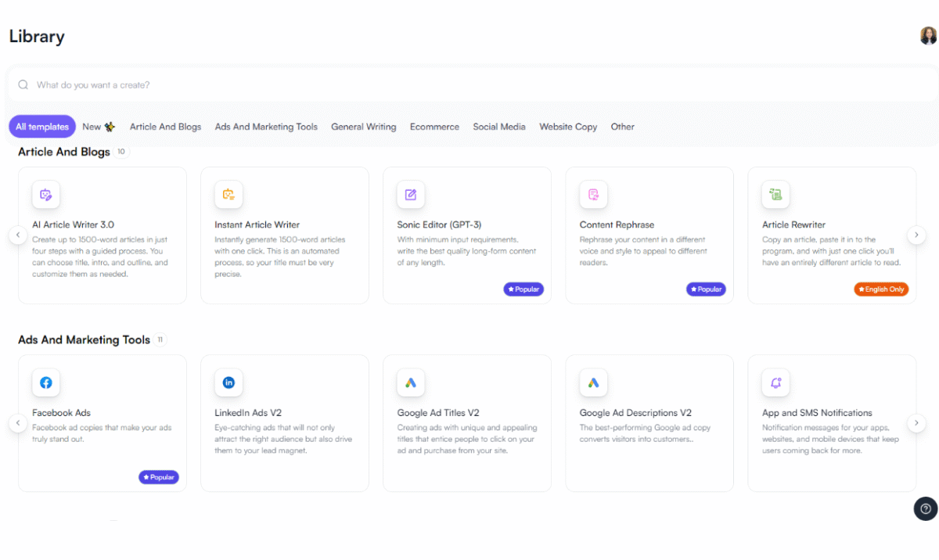
Task: Open the Instant Article Writer icon
Action: [x=228, y=195]
